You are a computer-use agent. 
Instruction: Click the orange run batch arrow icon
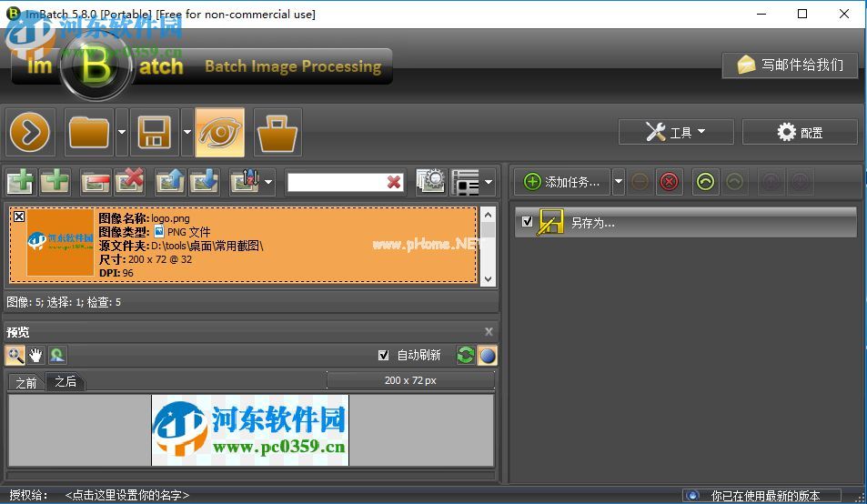point(32,133)
